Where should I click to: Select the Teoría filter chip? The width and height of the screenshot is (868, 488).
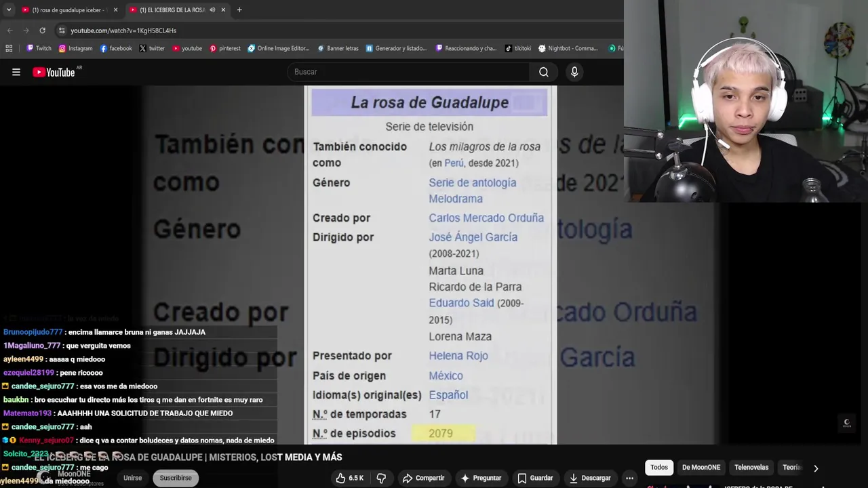pyautogui.click(x=792, y=467)
